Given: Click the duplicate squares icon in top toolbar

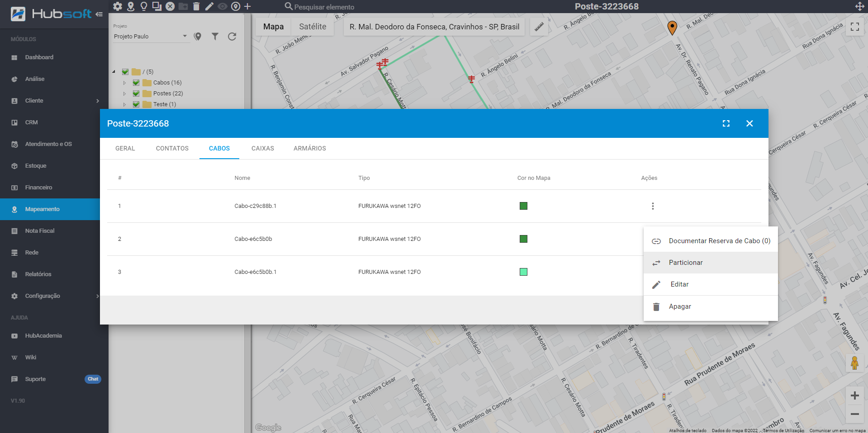Looking at the screenshot, I should (157, 6).
